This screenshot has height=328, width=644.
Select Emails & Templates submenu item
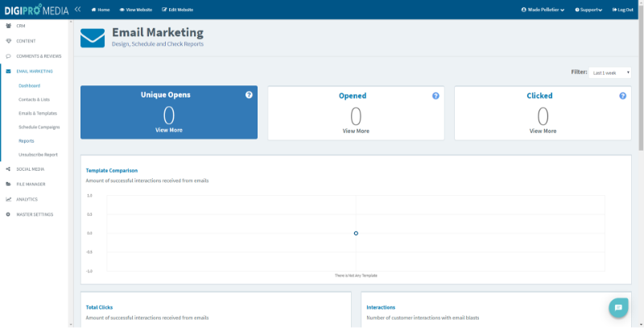(x=38, y=114)
